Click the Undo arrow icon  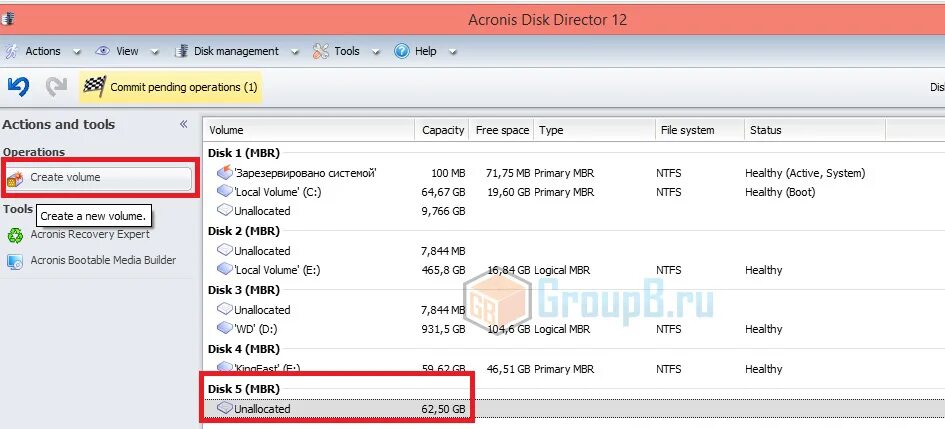[x=18, y=87]
